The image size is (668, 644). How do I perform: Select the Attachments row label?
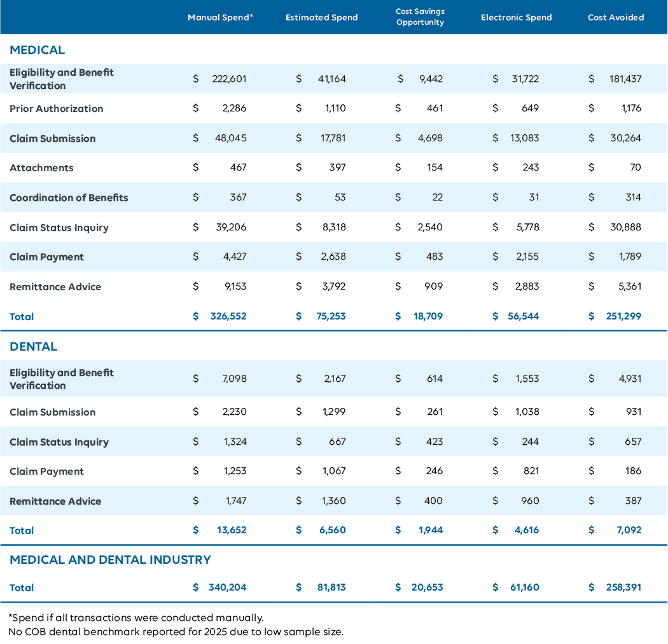click(x=41, y=168)
